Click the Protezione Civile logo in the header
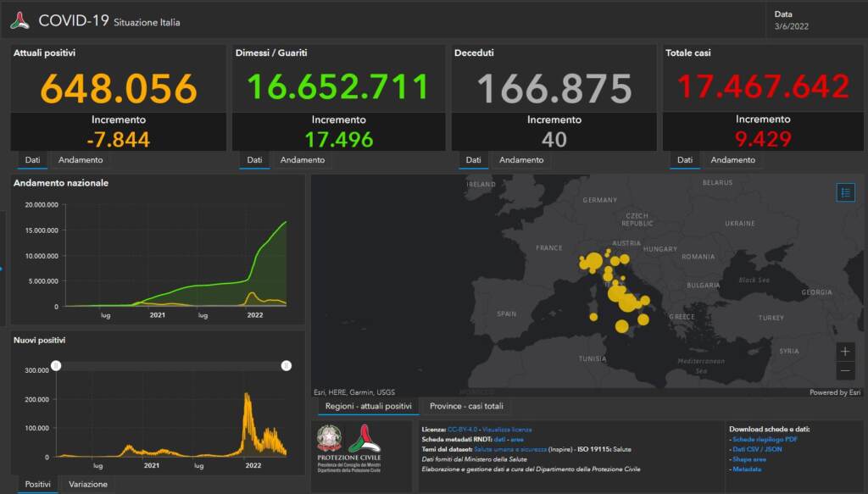This screenshot has width=868, height=494. pyautogui.click(x=19, y=21)
